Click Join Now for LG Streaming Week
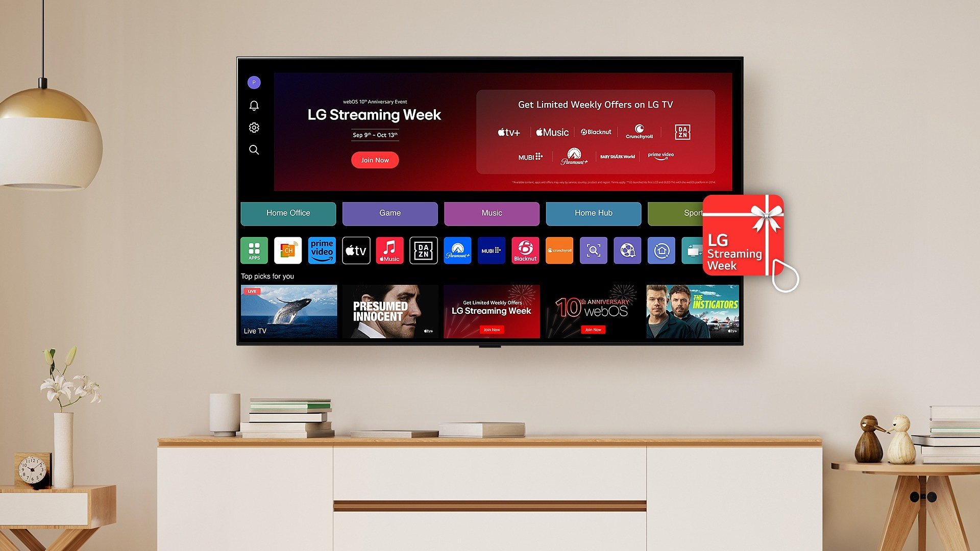This screenshot has width=980, height=551. click(x=374, y=160)
